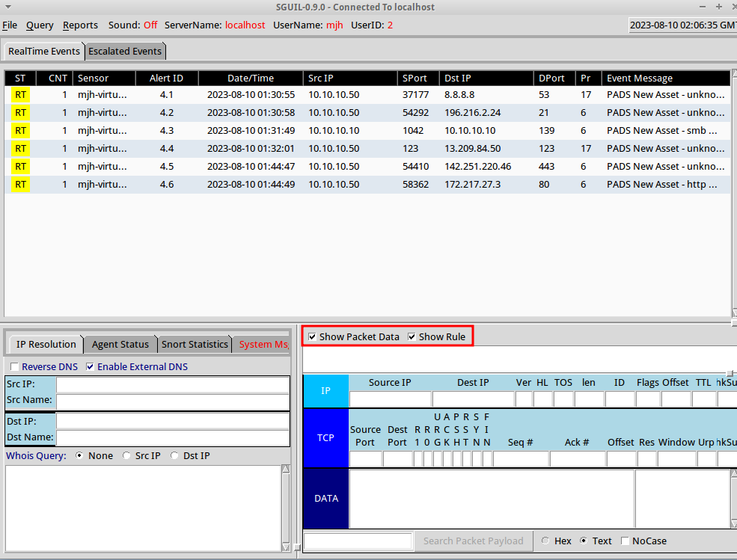Click the Whois results text area
This screenshot has height=560, width=737.
click(x=143, y=508)
